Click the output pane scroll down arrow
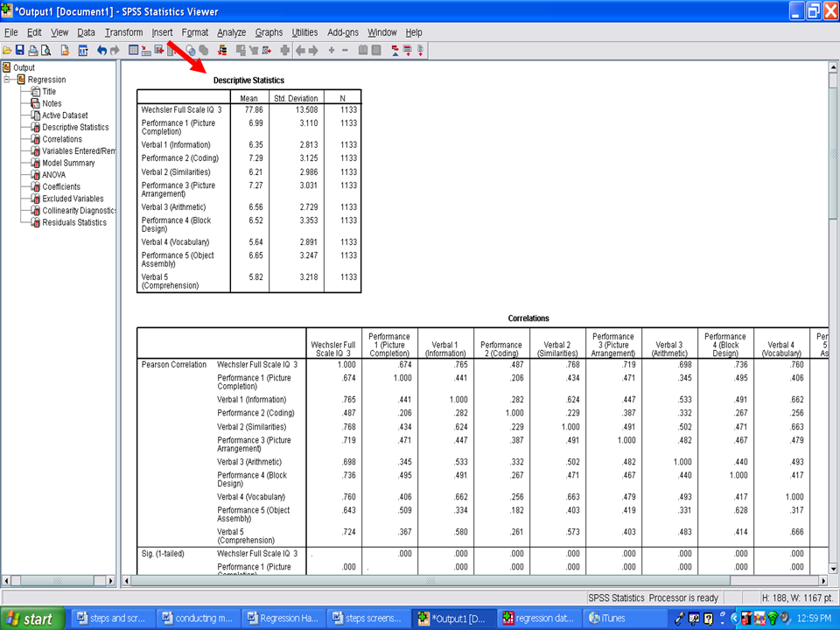This screenshot has height=630, width=840. point(832,566)
